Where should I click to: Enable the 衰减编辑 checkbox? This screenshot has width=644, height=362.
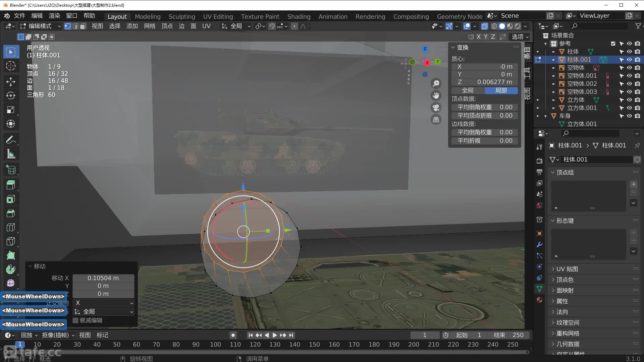click(76, 320)
